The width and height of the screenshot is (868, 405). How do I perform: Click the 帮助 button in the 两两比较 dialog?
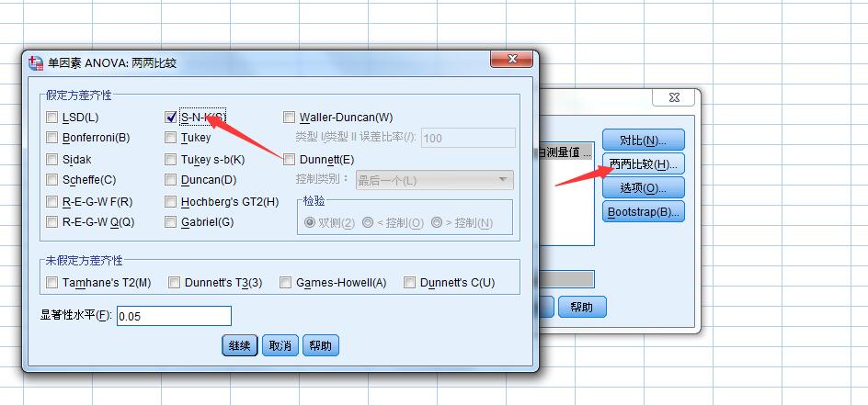pos(321,346)
